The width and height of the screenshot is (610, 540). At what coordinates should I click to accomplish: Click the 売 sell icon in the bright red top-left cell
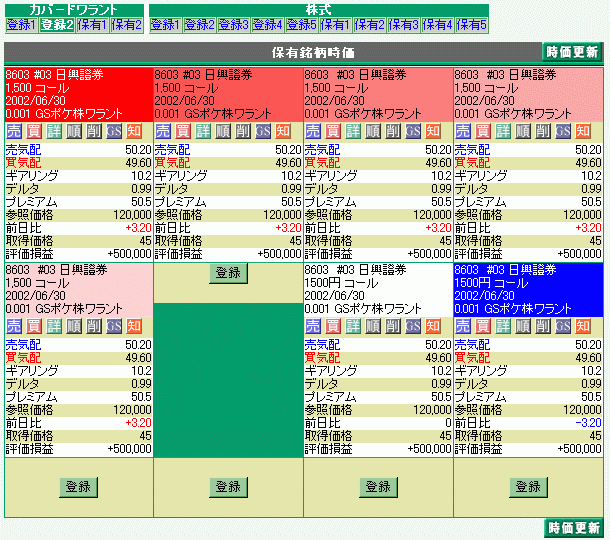coord(13,131)
